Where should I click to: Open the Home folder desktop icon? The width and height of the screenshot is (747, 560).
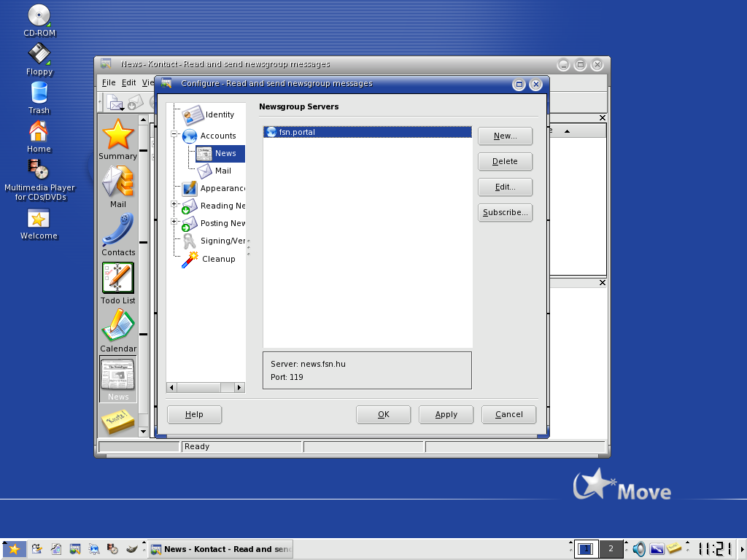click(39, 136)
